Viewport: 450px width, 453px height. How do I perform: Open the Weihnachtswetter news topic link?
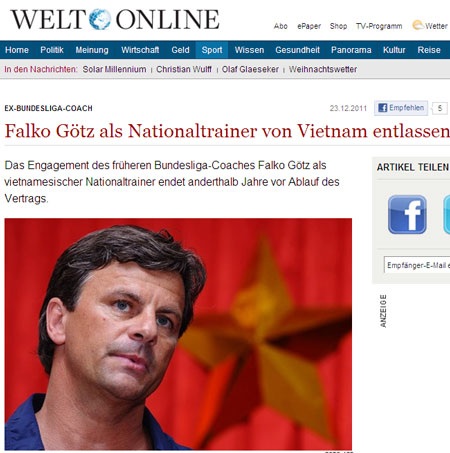click(323, 69)
